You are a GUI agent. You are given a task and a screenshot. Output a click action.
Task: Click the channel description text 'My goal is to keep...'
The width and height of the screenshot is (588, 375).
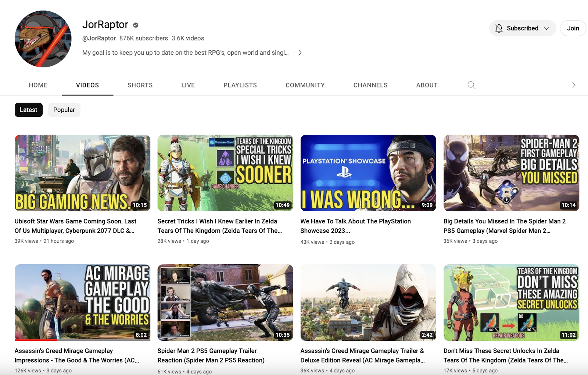pos(186,53)
